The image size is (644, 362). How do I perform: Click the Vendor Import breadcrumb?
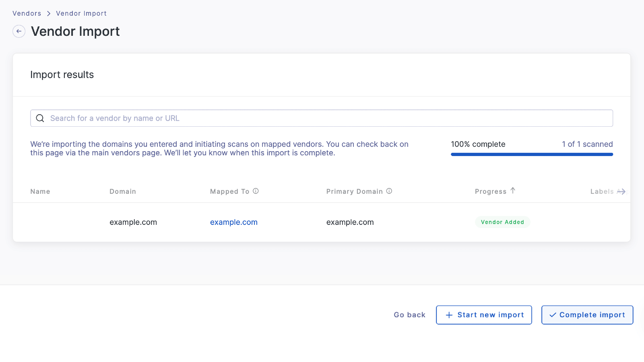[81, 13]
